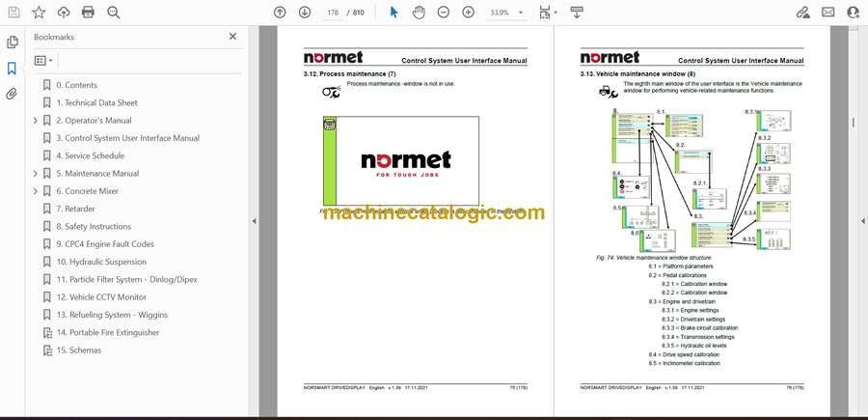Viewport: 868px width, 420px height.
Task: Zoom out with minus button
Action: point(444,13)
